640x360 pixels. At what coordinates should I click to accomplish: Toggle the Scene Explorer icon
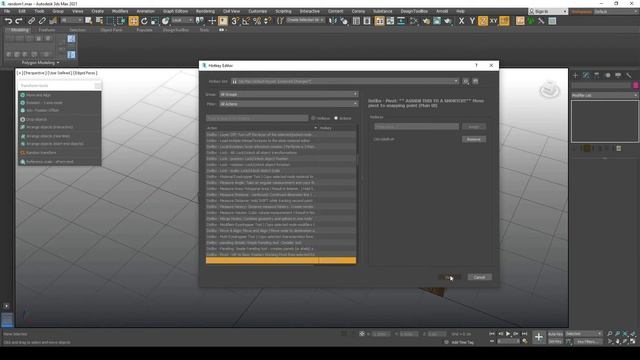[356, 21]
